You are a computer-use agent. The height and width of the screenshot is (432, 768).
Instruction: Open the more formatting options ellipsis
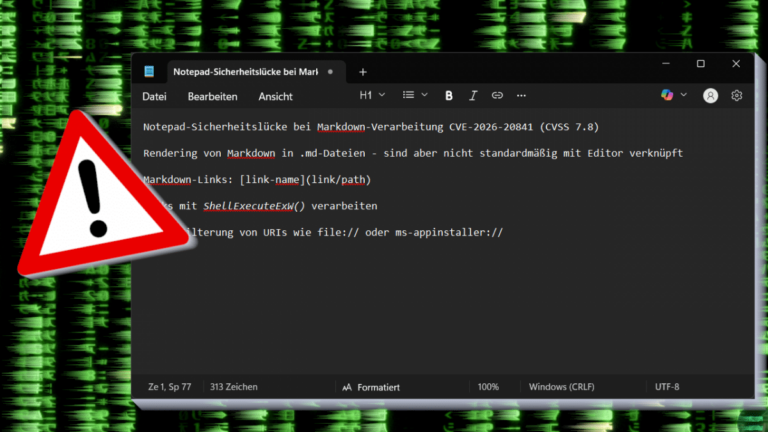[x=521, y=96]
